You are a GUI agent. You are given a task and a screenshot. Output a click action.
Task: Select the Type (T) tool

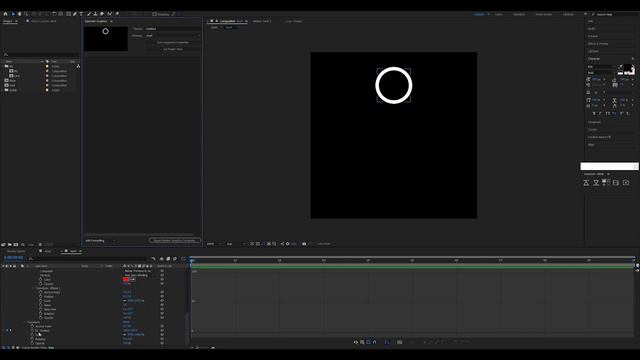point(81,14)
